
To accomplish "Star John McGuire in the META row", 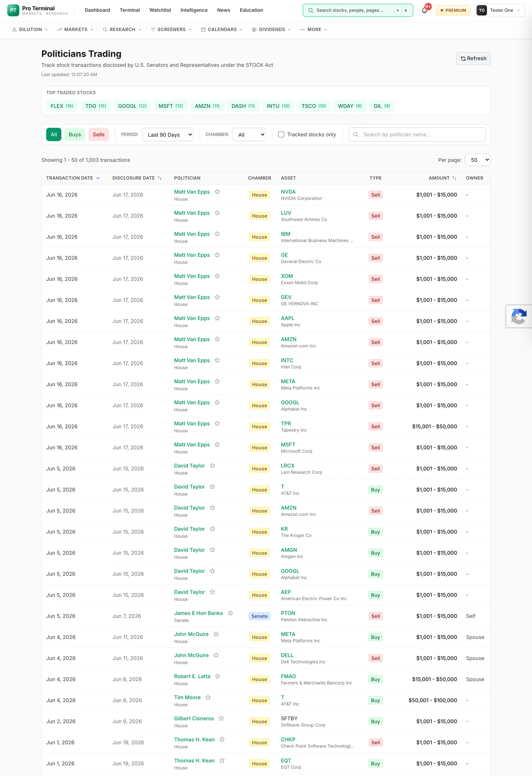I will pos(216,634).
